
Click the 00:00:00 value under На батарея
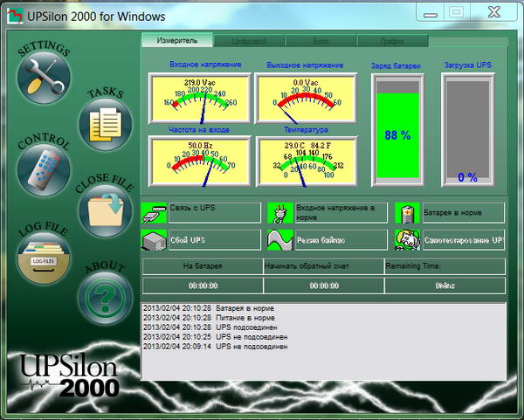pyautogui.click(x=203, y=286)
